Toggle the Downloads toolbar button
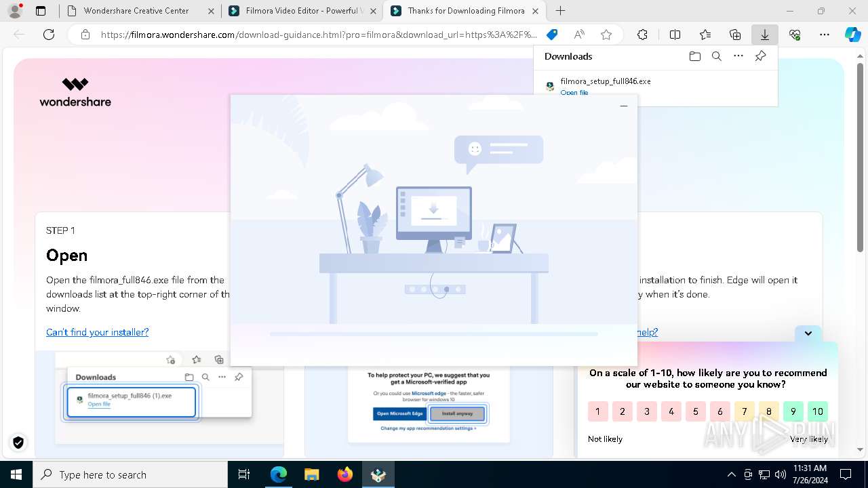This screenshot has height=488, width=868. point(765,35)
